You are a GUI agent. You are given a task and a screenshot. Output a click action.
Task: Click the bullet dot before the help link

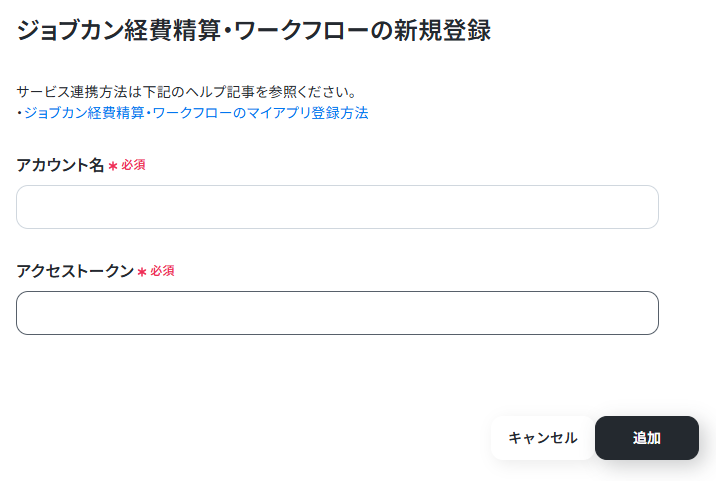(20, 113)
